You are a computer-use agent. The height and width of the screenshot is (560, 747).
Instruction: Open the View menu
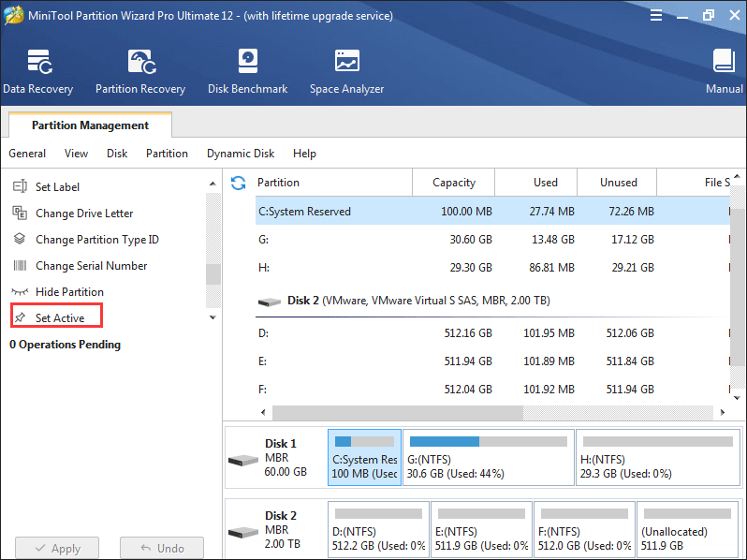[77, 154]
